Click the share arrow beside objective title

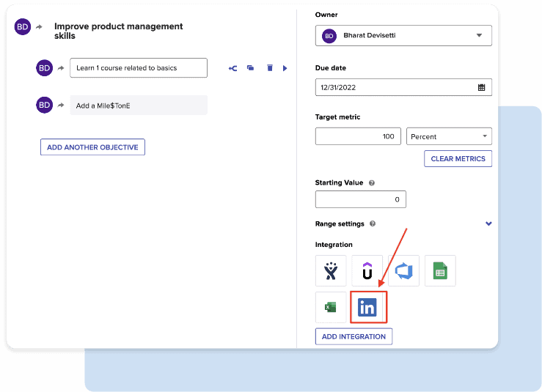click(39, 27)
